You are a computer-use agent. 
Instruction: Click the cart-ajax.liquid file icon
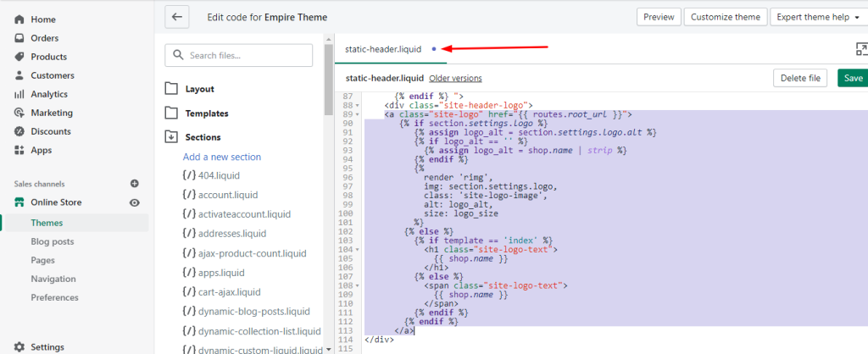tap(189, 292)
